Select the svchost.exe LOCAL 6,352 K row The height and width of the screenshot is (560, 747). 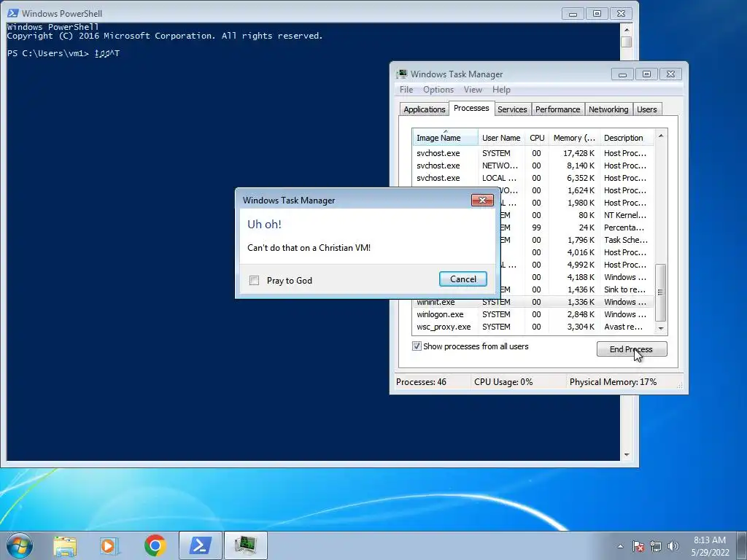pos(533,178)
